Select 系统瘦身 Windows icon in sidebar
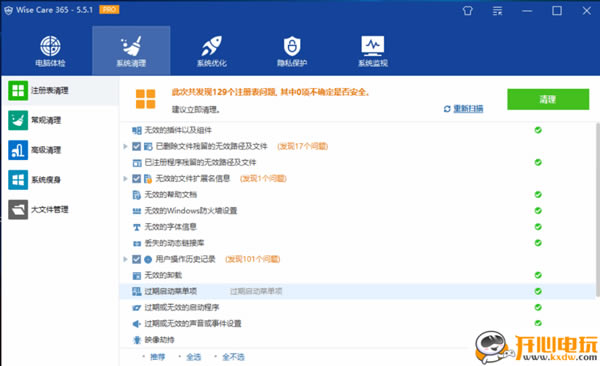600x366 pixels. (18, 180)
